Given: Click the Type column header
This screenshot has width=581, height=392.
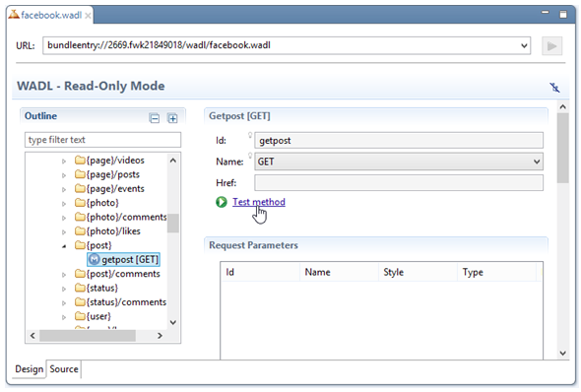Looking at the screenshot, I should [x=497, y=272].
